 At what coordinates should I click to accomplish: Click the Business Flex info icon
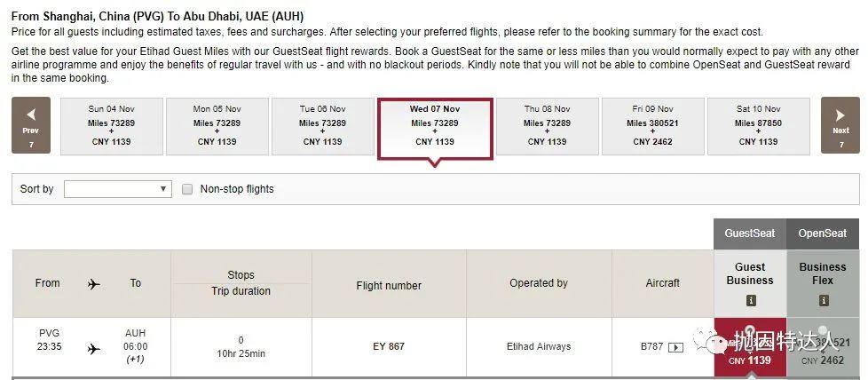point(823,301)
